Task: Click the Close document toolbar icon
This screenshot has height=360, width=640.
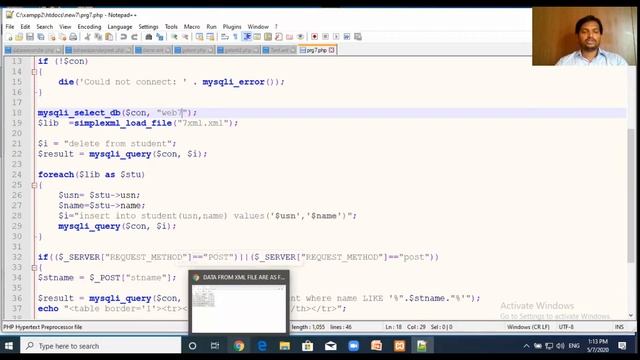Action: click(52, 37)
